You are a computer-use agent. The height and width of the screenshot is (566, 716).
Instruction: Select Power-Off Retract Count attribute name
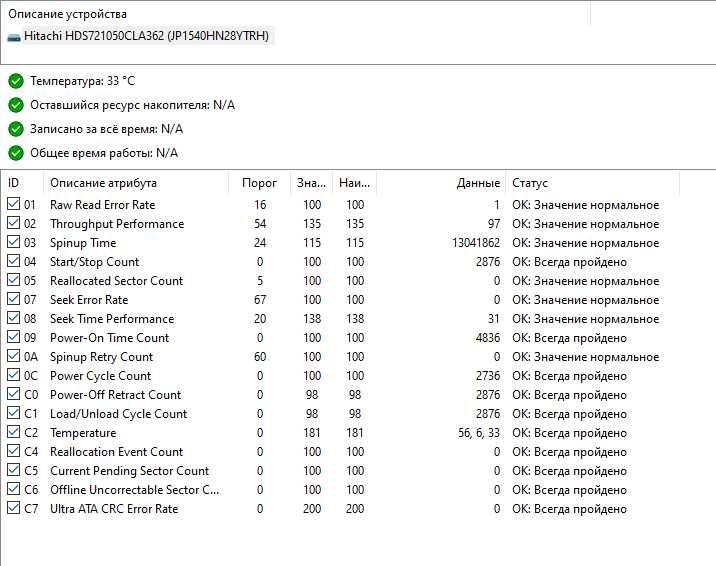pyautogui.click(x=116, y=395)
